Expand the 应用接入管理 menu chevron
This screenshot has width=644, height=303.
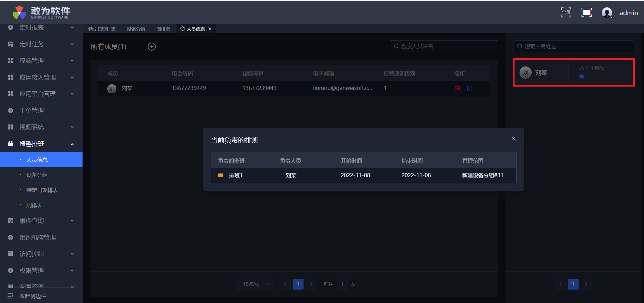point(72,77)
